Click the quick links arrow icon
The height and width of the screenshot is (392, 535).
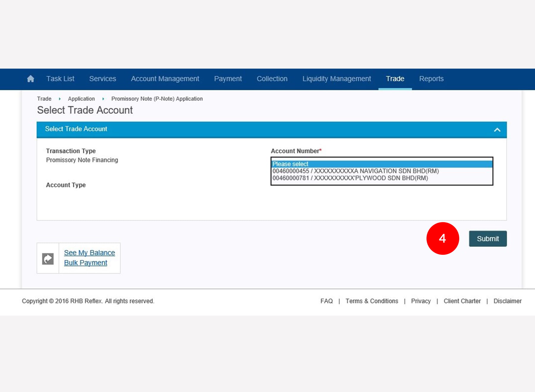pos(48,259)
